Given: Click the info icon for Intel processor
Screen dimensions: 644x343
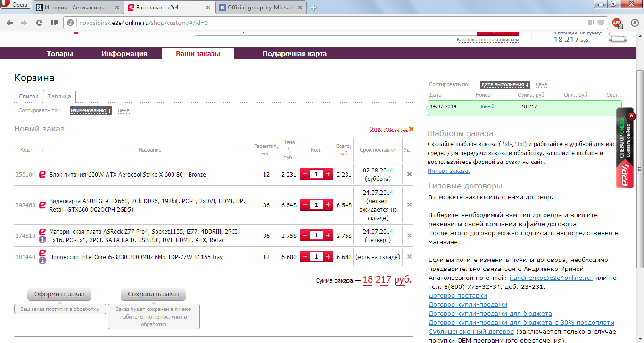Looking at the screenshot, I should pyautogui.click(x=42, y=261).
